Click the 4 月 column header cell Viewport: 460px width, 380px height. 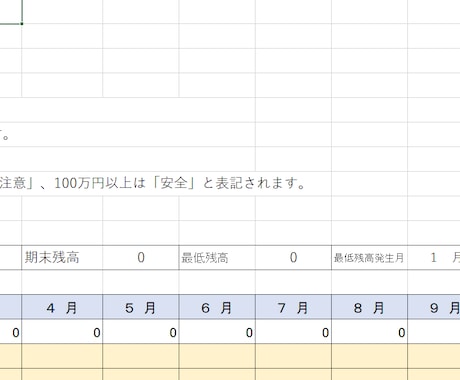point(62,307)
